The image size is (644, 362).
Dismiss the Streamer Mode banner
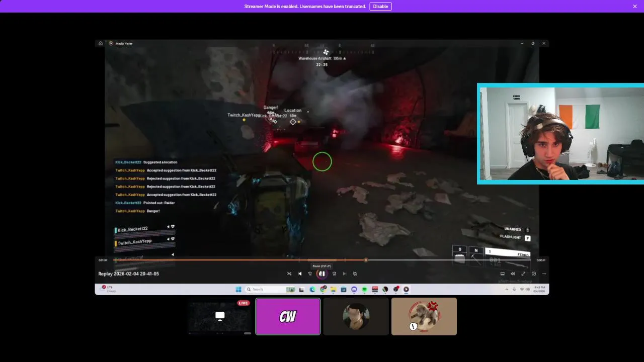[x=635, y=7]
